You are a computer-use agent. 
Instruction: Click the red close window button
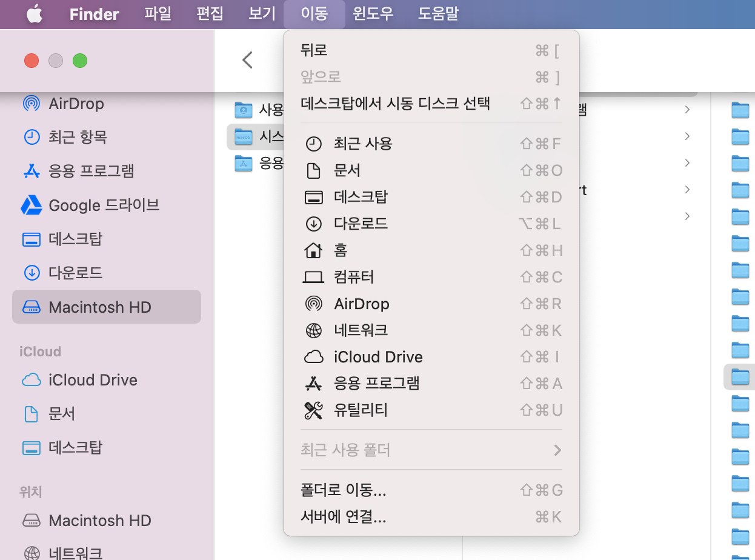32,61
